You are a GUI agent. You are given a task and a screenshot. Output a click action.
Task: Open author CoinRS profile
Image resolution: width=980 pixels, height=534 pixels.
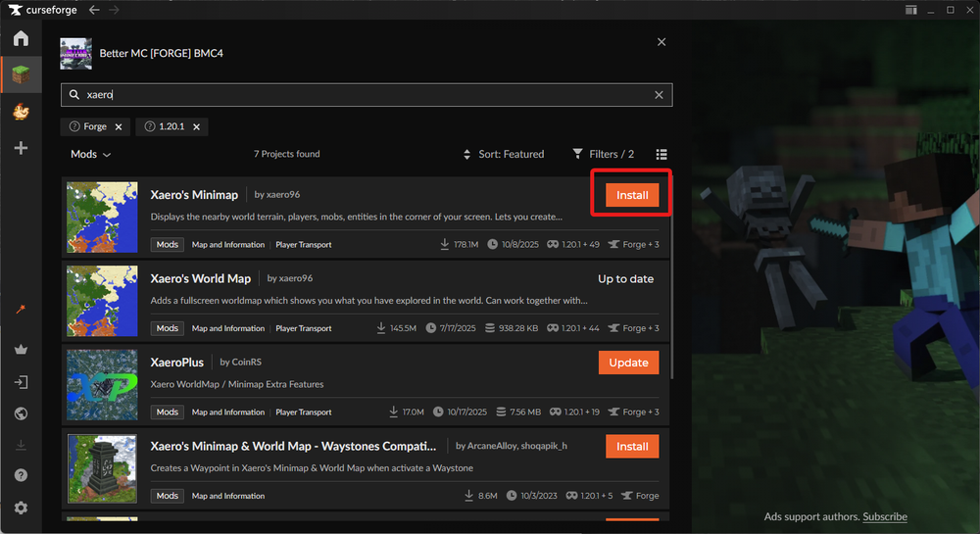pyautogui.click(x=241, y=362)
